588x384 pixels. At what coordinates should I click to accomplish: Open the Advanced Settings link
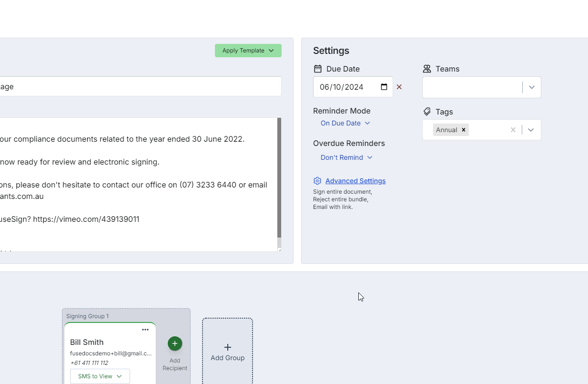(x=355, y=181)
